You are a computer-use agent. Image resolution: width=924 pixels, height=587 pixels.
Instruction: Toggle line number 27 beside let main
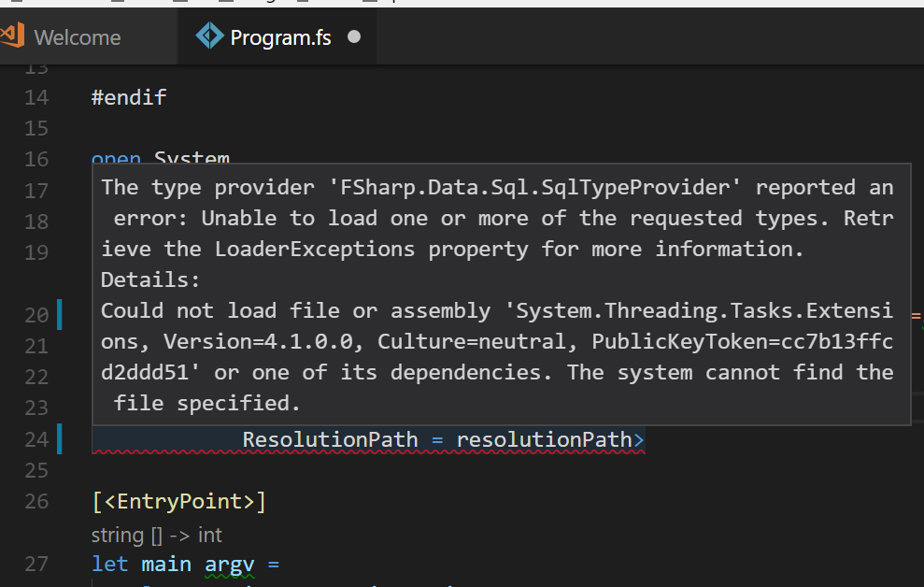point(36,564)
